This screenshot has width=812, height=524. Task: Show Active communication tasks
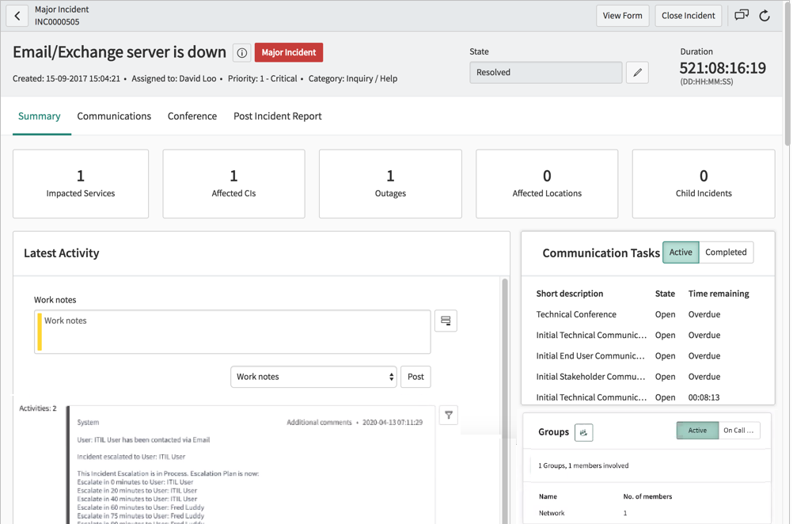[x=681, y=253]
